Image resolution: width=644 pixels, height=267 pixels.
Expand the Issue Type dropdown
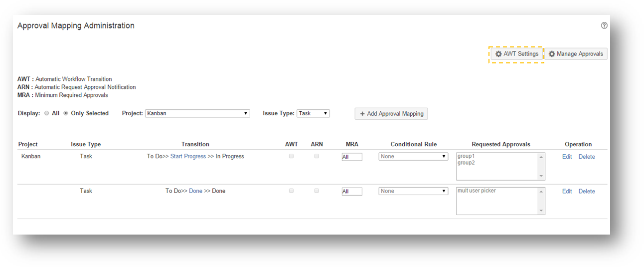[313, 113]
